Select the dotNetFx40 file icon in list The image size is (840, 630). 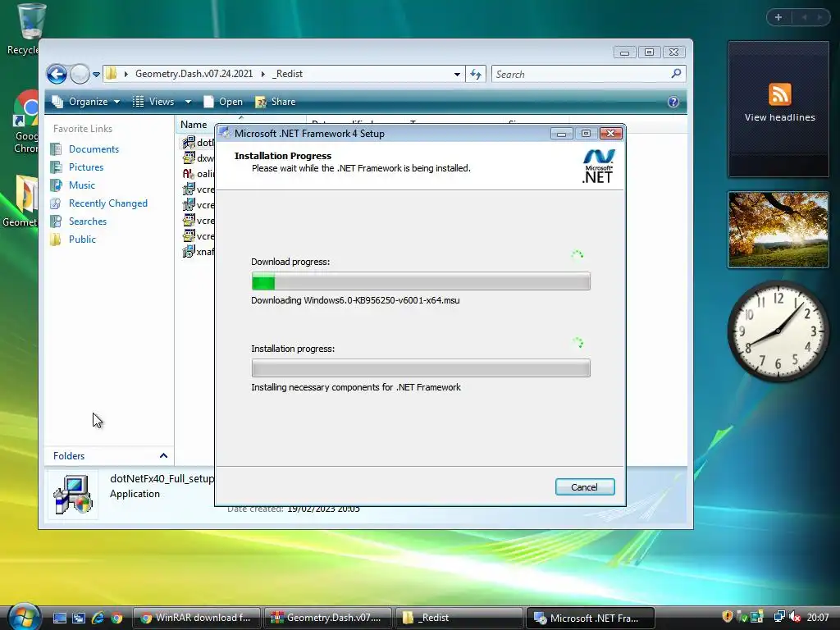189,142
